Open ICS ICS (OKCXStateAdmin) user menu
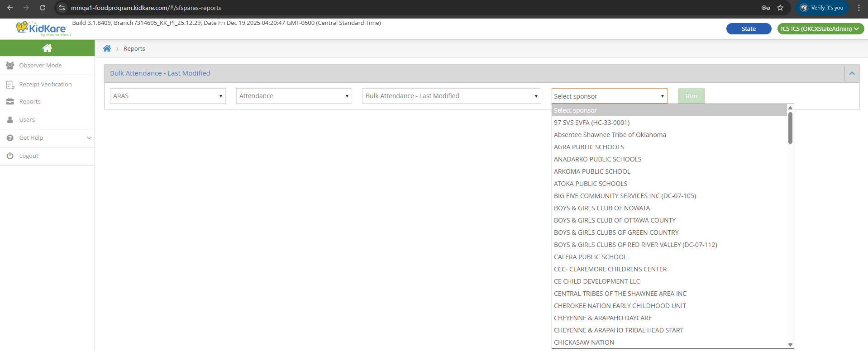The height and width of the screenshot is (351, 868). [x=820, y=28]
